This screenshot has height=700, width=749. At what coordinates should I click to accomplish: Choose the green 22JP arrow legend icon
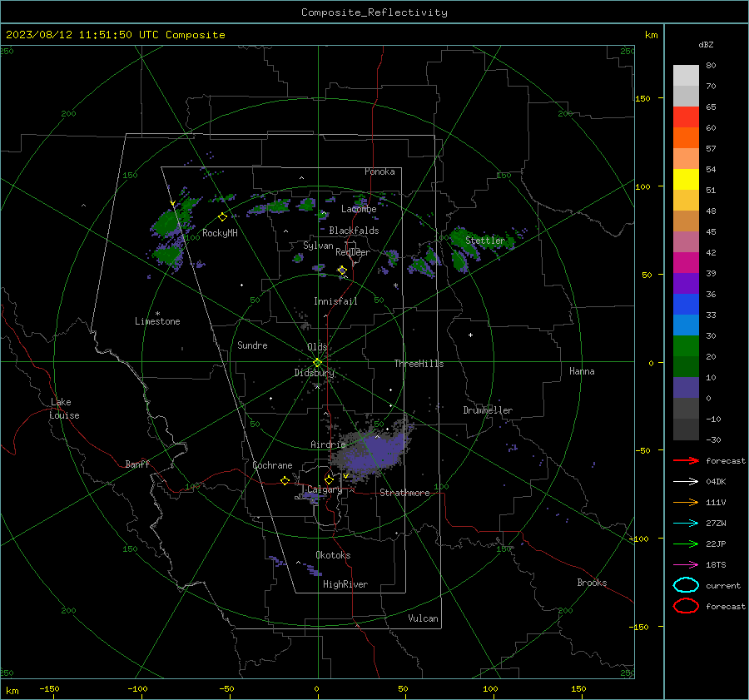tap(686, 544)
